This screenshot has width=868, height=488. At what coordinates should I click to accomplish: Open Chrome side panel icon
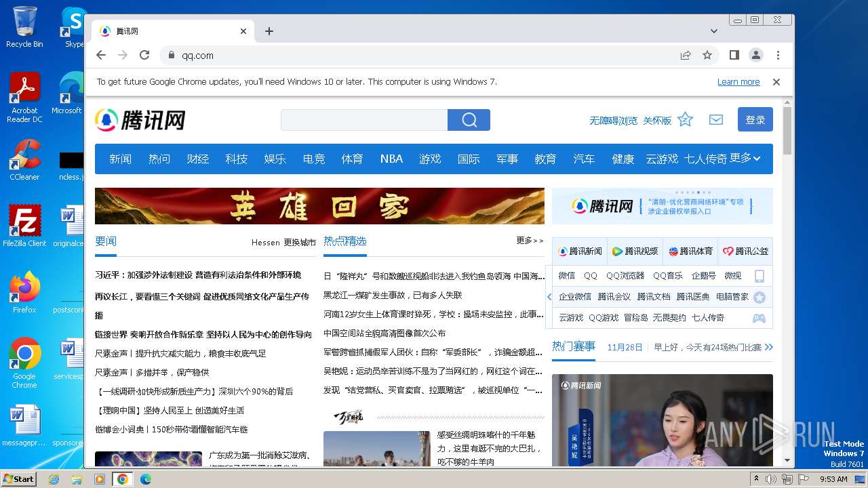(x=734, y=55)
